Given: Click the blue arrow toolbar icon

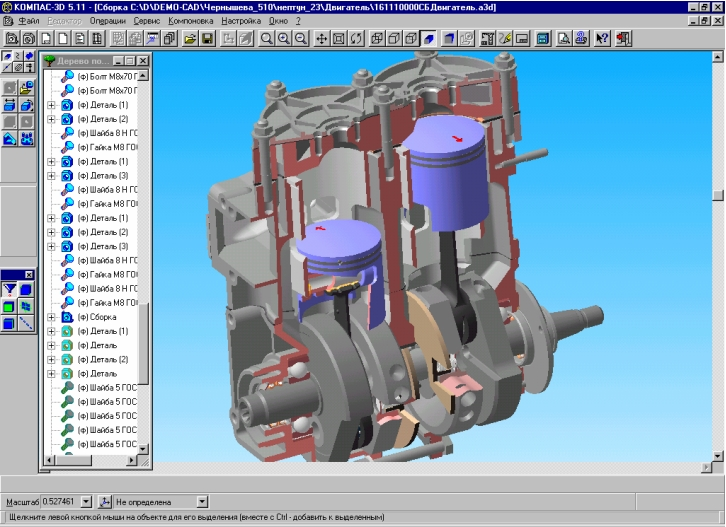Looking at the screenshot, I should click(x=152, y=38).
